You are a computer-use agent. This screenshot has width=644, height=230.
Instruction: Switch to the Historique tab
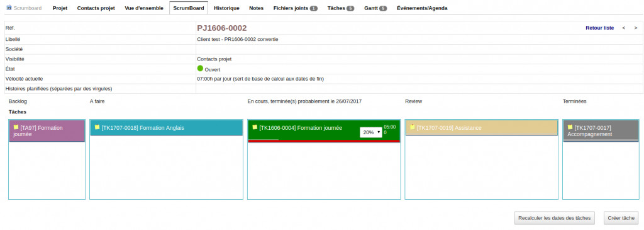tap(226, 8)
